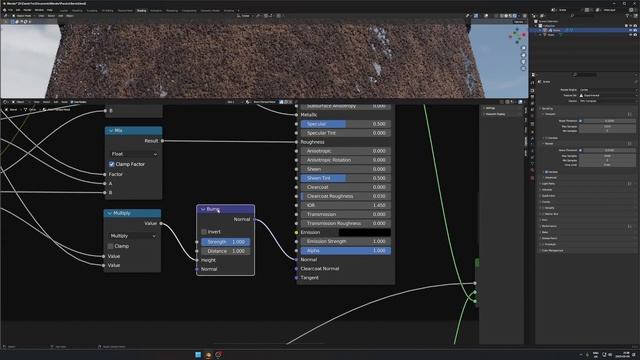Open the Windows Start button
The height and width of the screenshot is (360, 640).
(198, 355)
